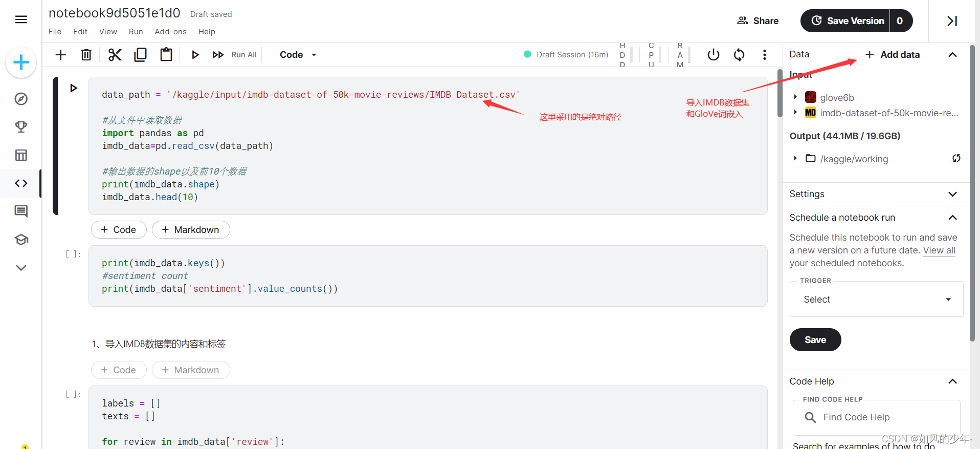This screenshot has width=980, height=449.
Task: Open the Trigger Select dropdown
Action: pos(876,300)
